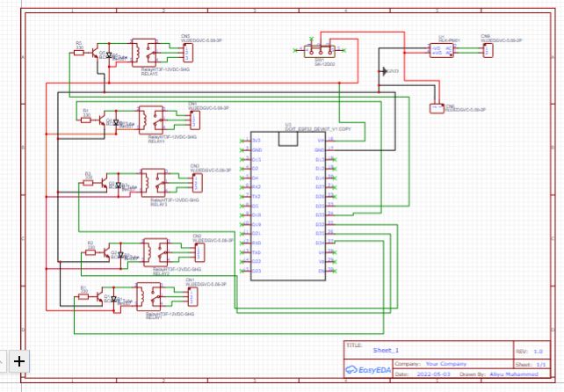This screenshot has width=564, height=392.
Task: Click the Sheet_1 title field
Action: pos(387,350)
